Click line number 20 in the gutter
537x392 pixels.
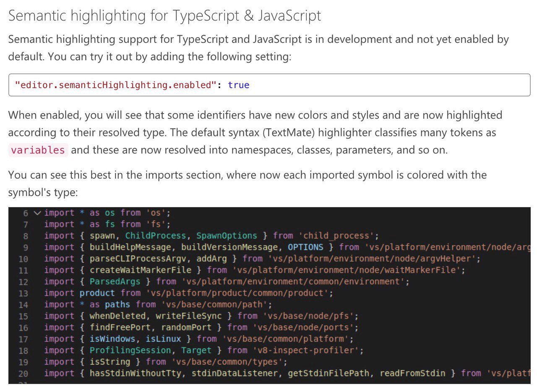click(x=23, y=373)
